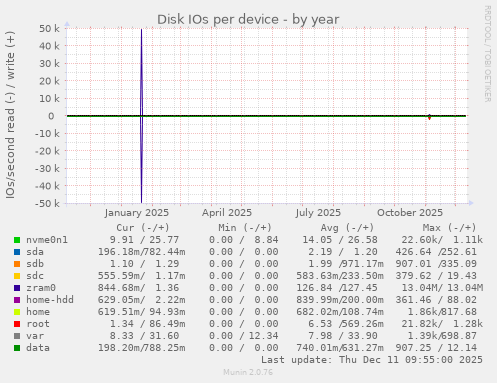The image size is (497, 383).
Task: Select the 'var' device label
Action: 35,336
